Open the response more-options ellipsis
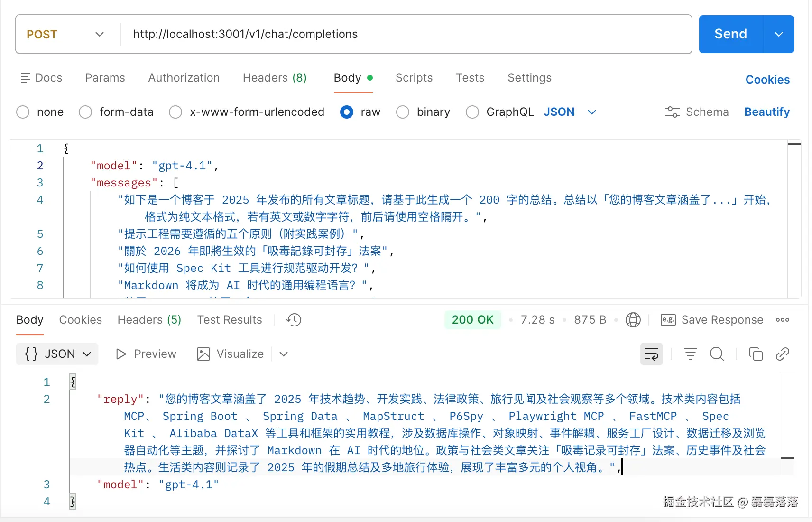 coord(783,320)
